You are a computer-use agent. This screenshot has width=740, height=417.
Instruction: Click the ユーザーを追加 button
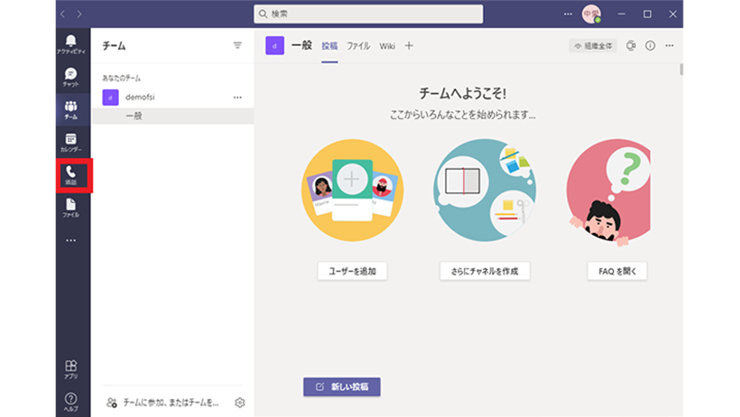pos(351,271)
